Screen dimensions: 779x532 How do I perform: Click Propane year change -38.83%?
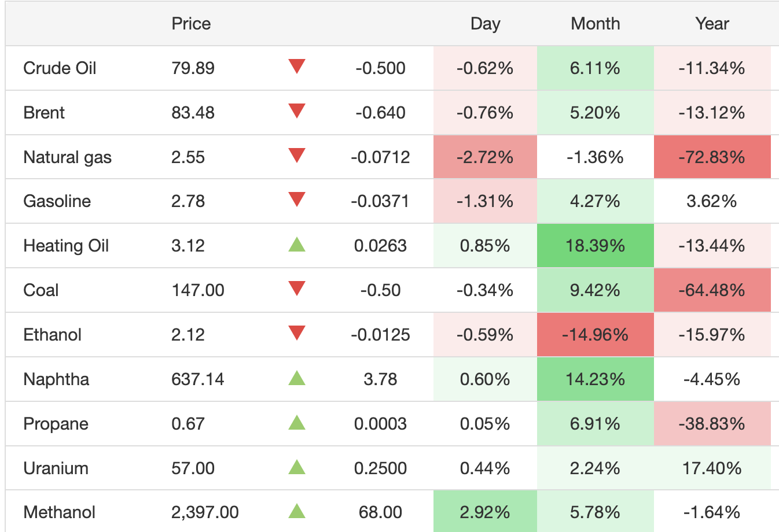(712, 424)
